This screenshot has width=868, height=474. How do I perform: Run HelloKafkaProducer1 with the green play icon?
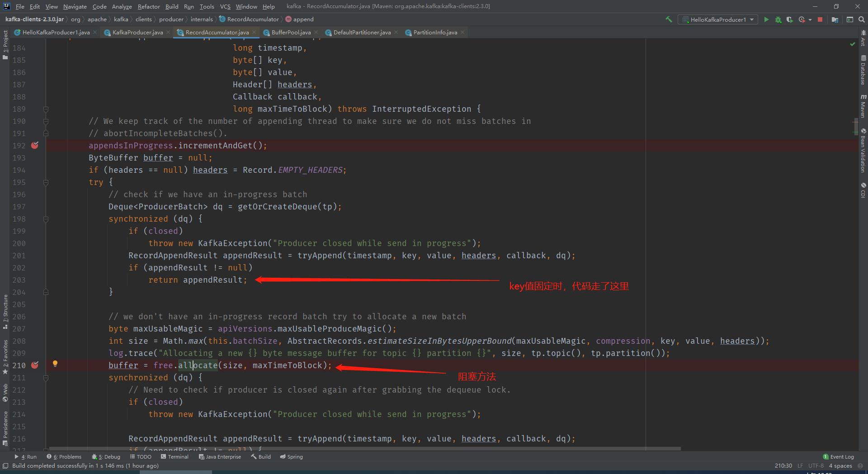point(766,19)
